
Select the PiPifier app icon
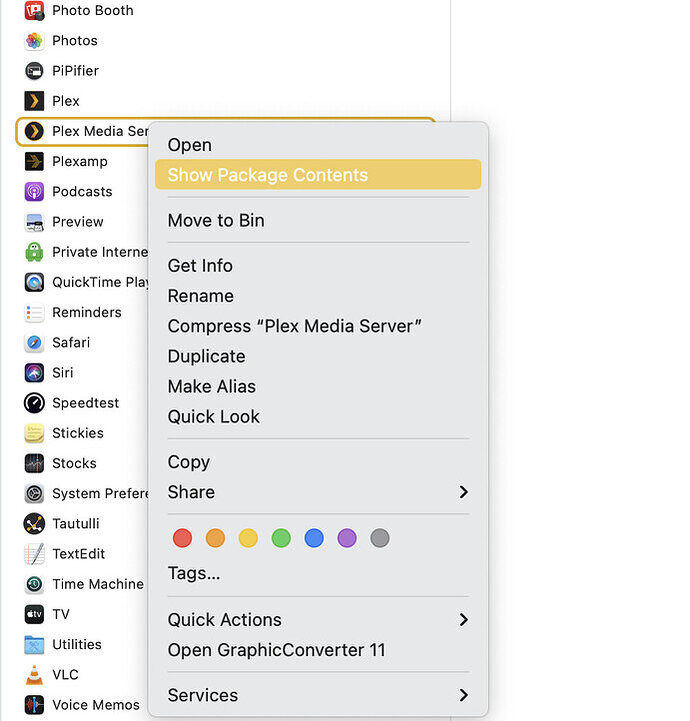[34, 71]
